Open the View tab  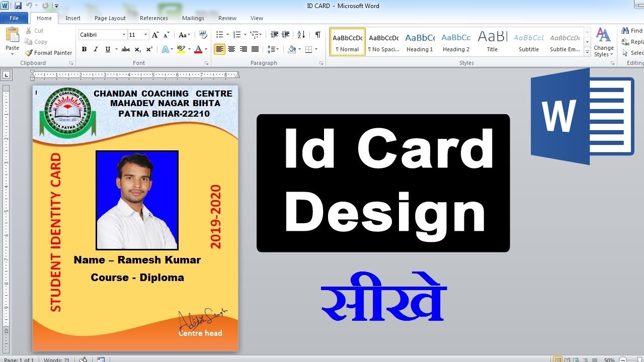point(257,18)
